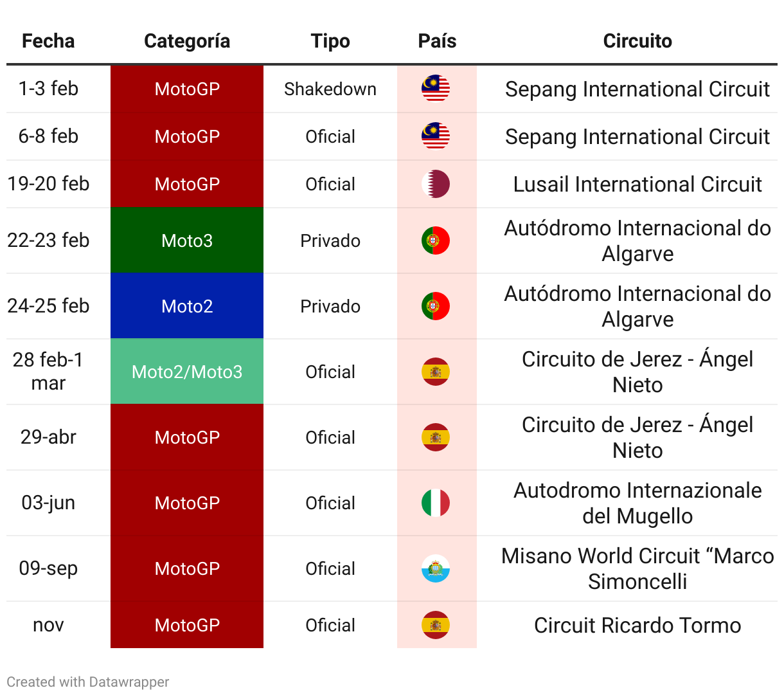Click the Portugal flag in the Moto2 row
This screenshot has width=784, height=697.
[x=436, y=306]
